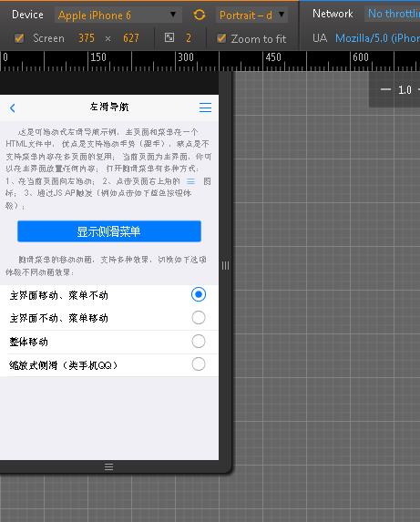The width and height of the screenshot is (420, 522).
Task: Choose the 缩放式侧滑 radio option
Action: pyautogui.click(x=199, y=364)
